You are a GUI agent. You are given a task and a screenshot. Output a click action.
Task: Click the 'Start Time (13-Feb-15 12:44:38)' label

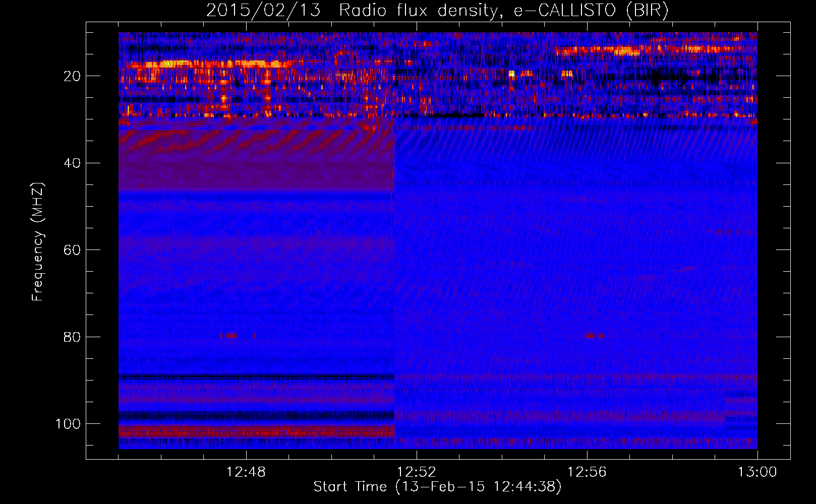point(437,487)
